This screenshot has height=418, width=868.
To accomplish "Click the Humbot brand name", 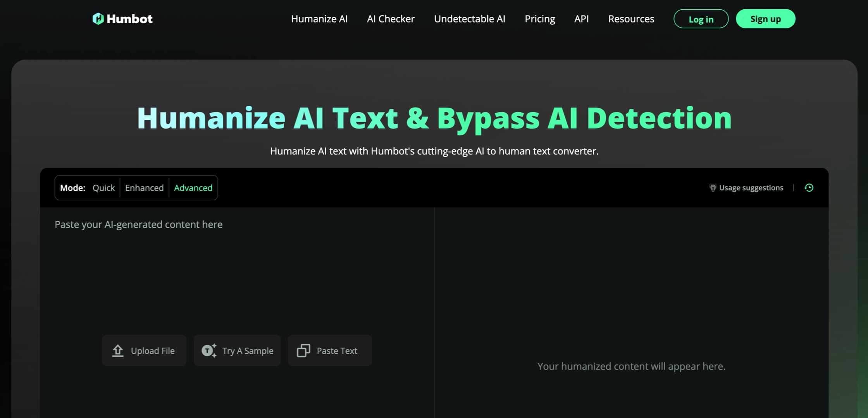I will [x=129, y=19].
